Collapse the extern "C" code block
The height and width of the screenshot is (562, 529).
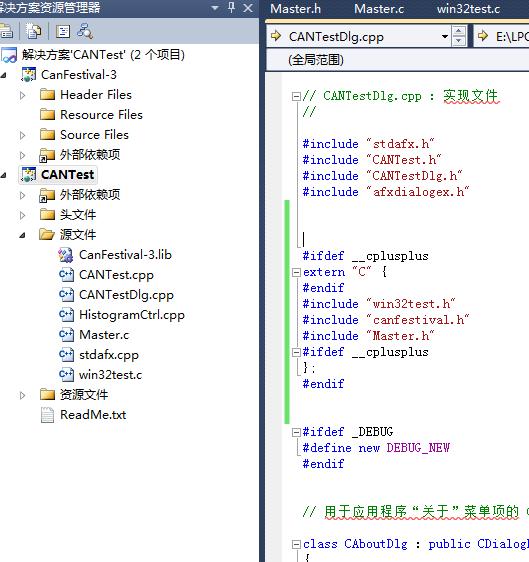[296, 272]
